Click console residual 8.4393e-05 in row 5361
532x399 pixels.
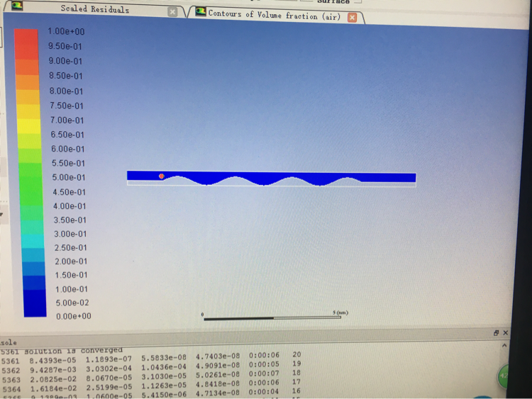(x=53, y=360)
